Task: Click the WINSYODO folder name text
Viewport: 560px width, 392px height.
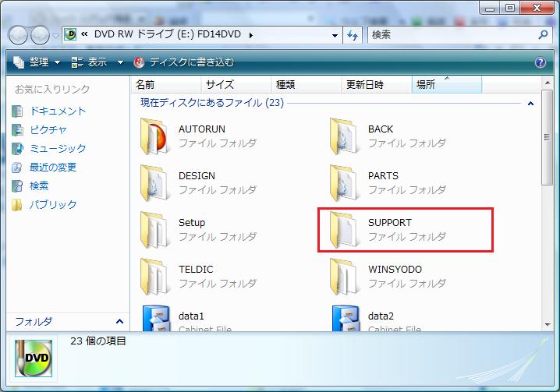Action: (395, 269)
